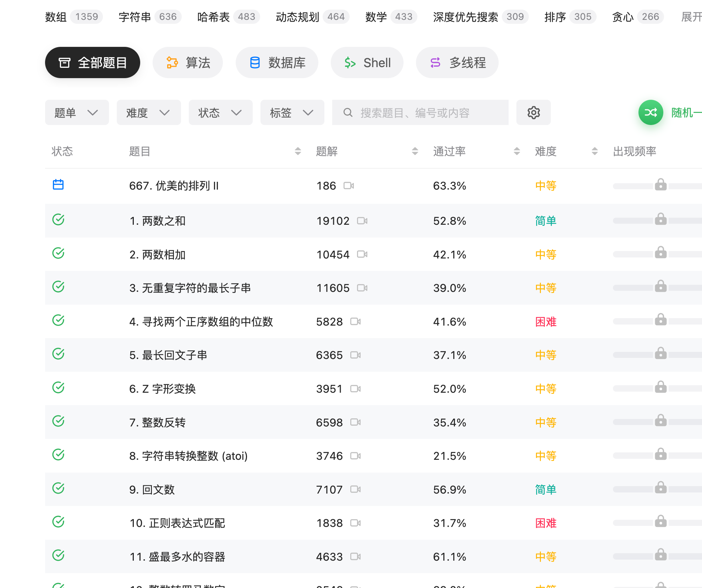Click the settings gear icon

(533, 113)
